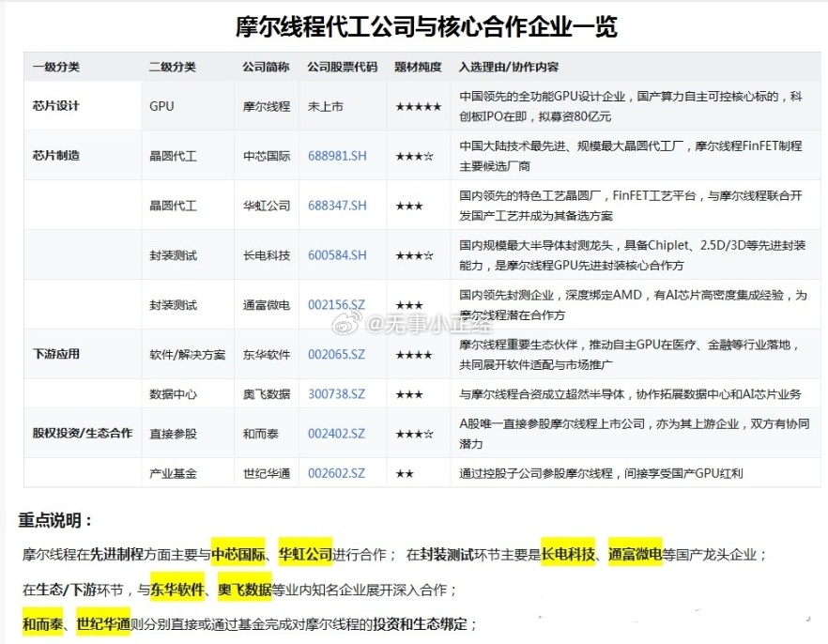Click the star rating for 和而泰
This screenshot has width=828, height=644.
pos(415,434)
